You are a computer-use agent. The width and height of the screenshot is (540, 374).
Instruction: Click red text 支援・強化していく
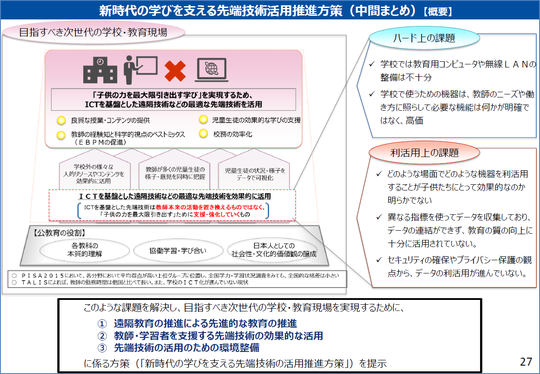tap(216, 214)
